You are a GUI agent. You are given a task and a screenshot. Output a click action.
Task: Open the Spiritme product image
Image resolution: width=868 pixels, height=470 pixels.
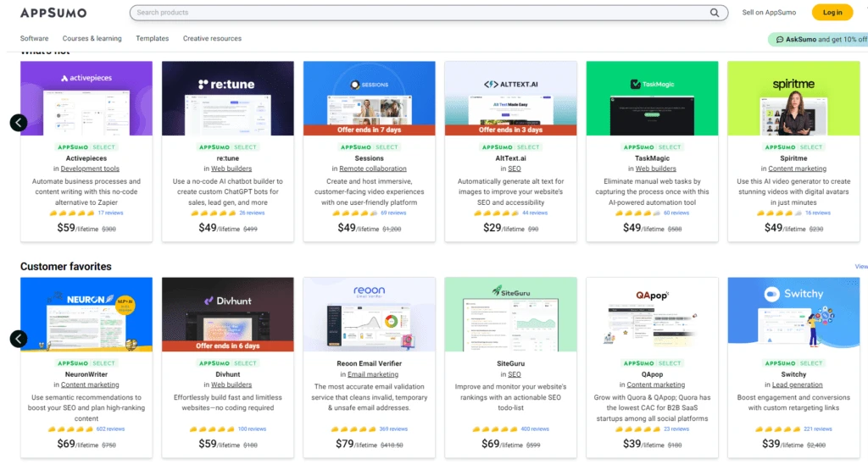793,98
